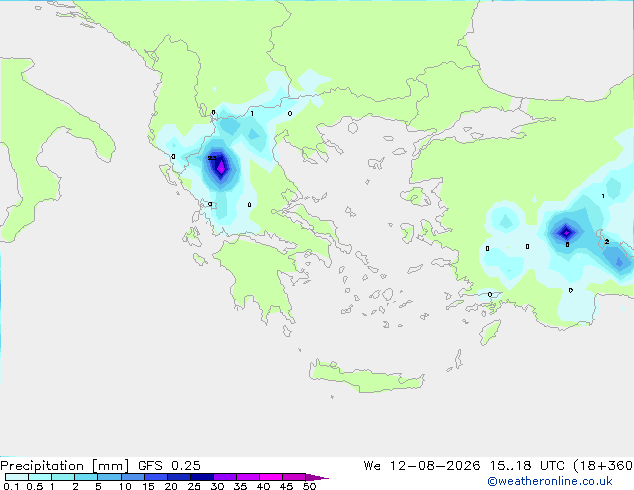Click the over-50 arrow tip of legend
The height and width of the screenshot is (490, 634).
[317, 477]
